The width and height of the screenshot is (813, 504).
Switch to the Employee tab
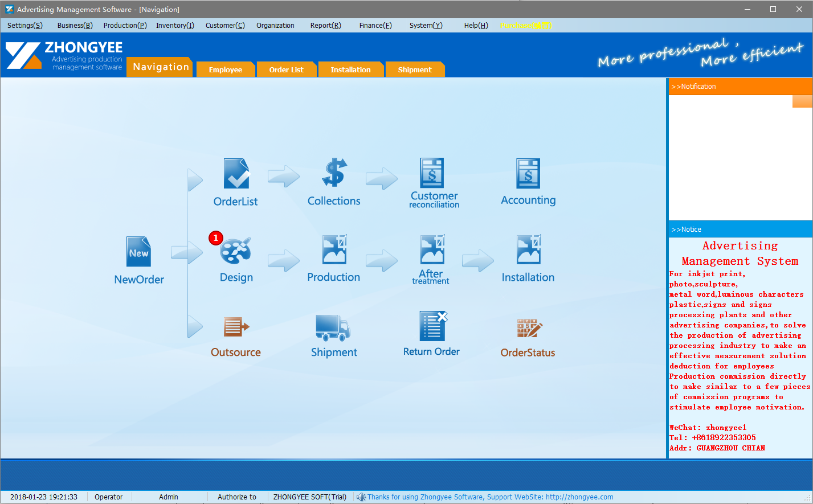226,69
